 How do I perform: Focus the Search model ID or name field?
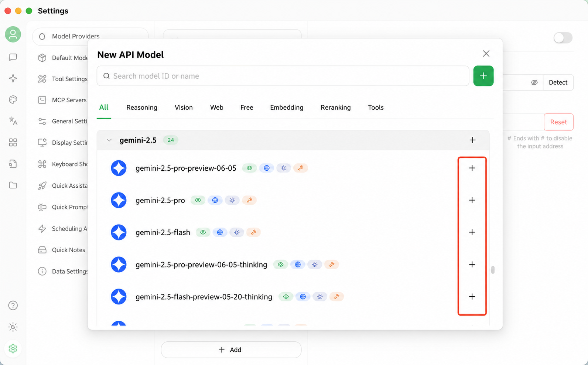click(x=283, y=76)
